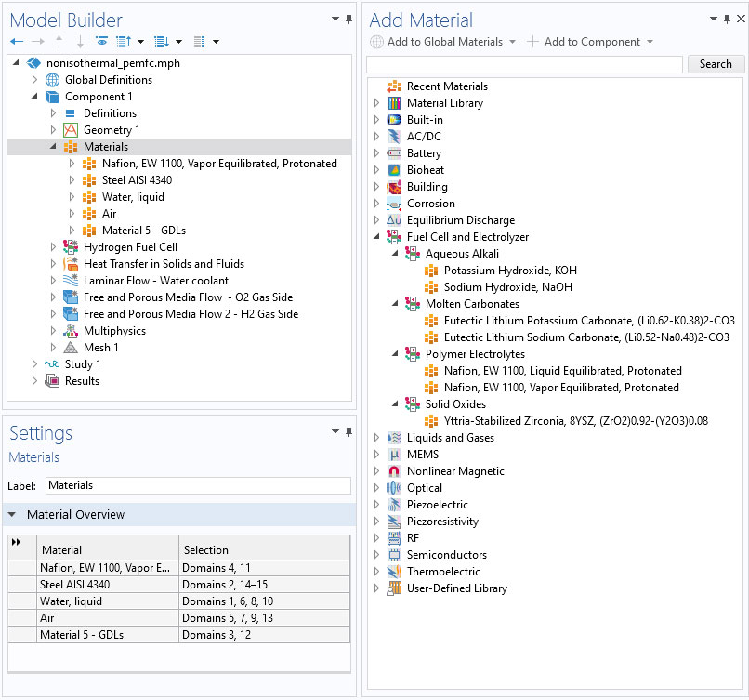Viewport: 749px width, 700px height.
Task: Collapse the Fuel Cell and Electrolyzer category
Action: coord(376,236)
